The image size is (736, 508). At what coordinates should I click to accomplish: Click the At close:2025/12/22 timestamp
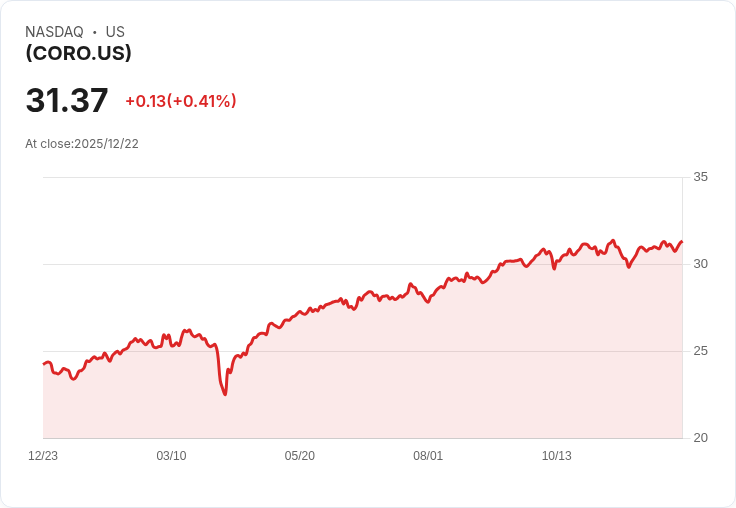coord(82,144)
